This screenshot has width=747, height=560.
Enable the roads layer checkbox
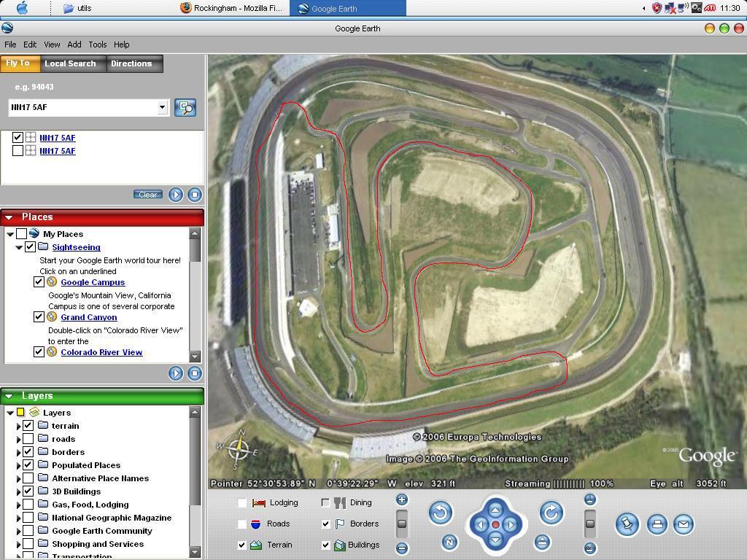pyautogui.click(x=28, y=439)
